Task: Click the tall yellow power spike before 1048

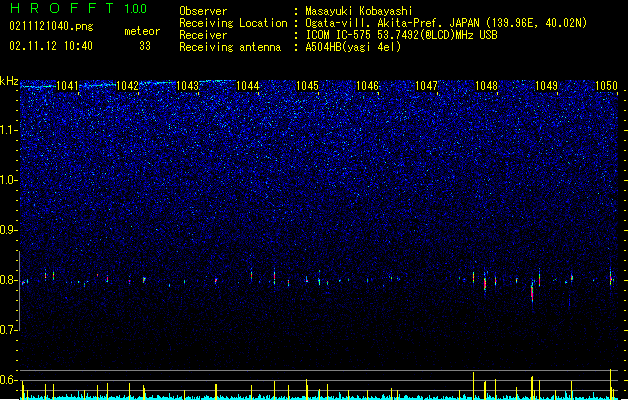Action: pos(473,385)
